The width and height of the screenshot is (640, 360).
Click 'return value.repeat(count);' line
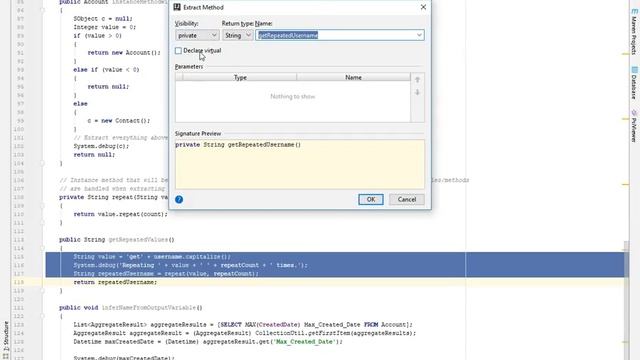pos(120,214)
